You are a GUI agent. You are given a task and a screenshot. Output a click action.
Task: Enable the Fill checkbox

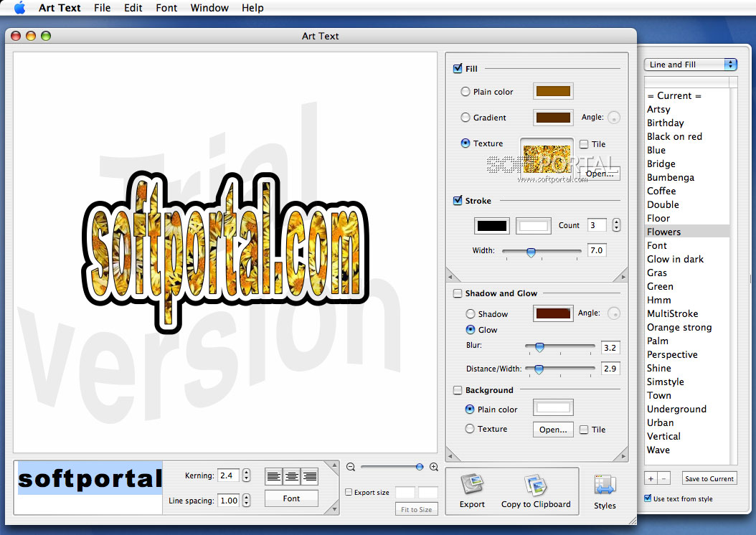click(458, 68)
